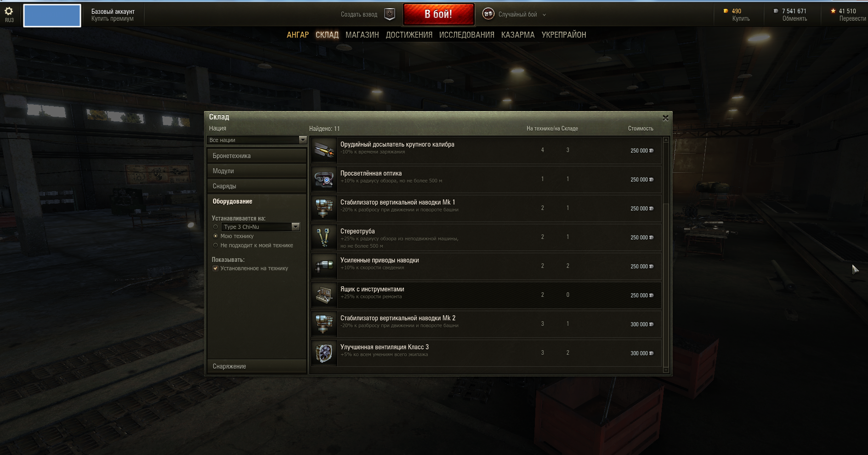868x455 pixels.
Task: Open settings gear icon near RU3
Action: pos(9,11)
